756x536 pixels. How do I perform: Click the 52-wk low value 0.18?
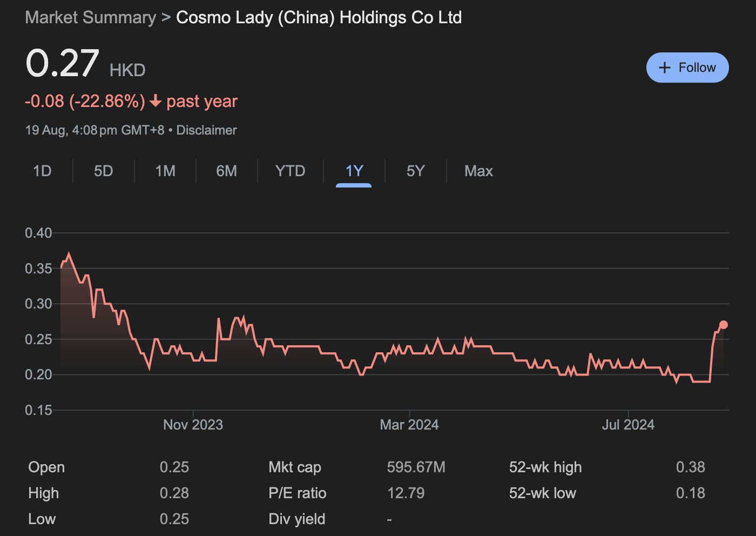coord(690,493)
